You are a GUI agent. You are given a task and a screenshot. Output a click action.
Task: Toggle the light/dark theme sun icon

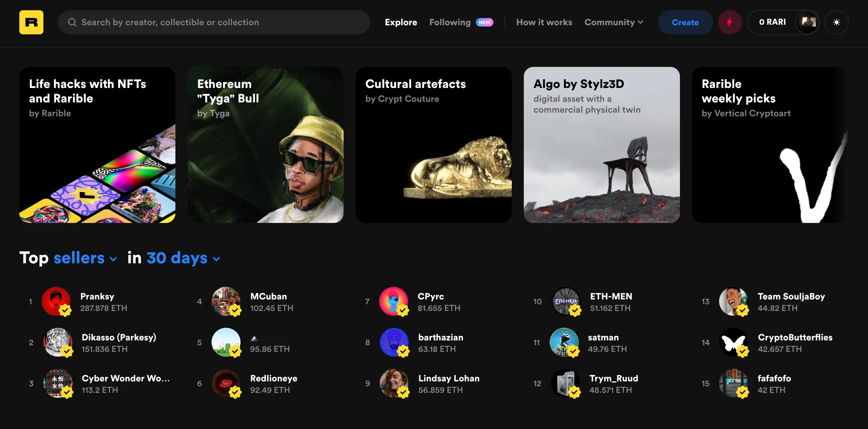coord(836,22)
